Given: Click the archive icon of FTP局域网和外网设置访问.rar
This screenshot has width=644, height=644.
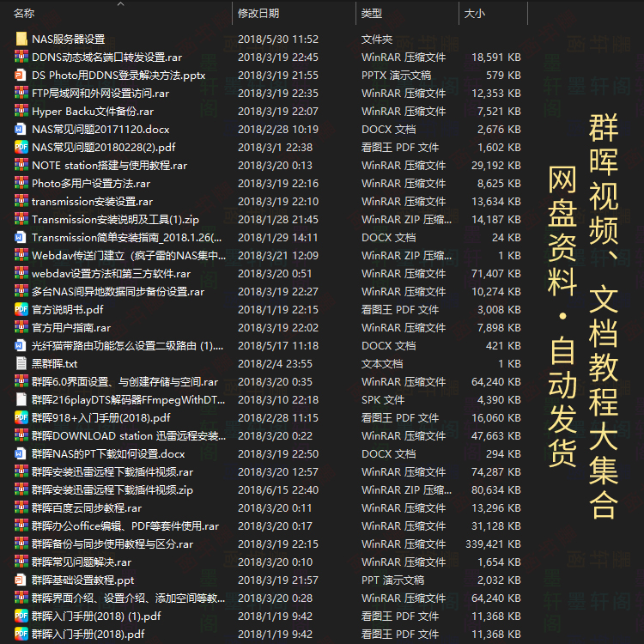Looking at the screenshot, I should click(21, 94).
